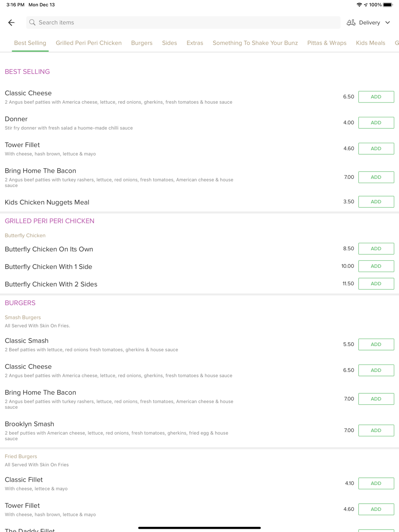Add Classic Fillet burger
399x532 pixels.
[376, 484]
